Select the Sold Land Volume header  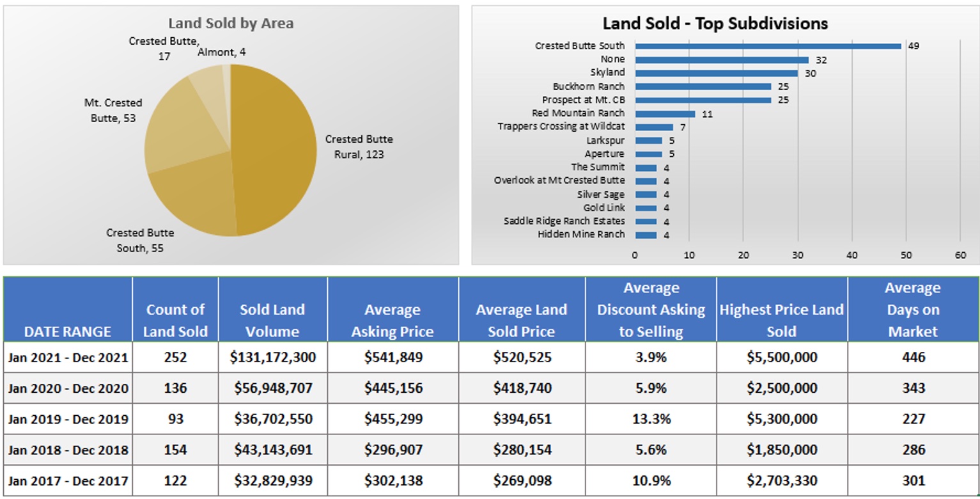coord(272,320)
